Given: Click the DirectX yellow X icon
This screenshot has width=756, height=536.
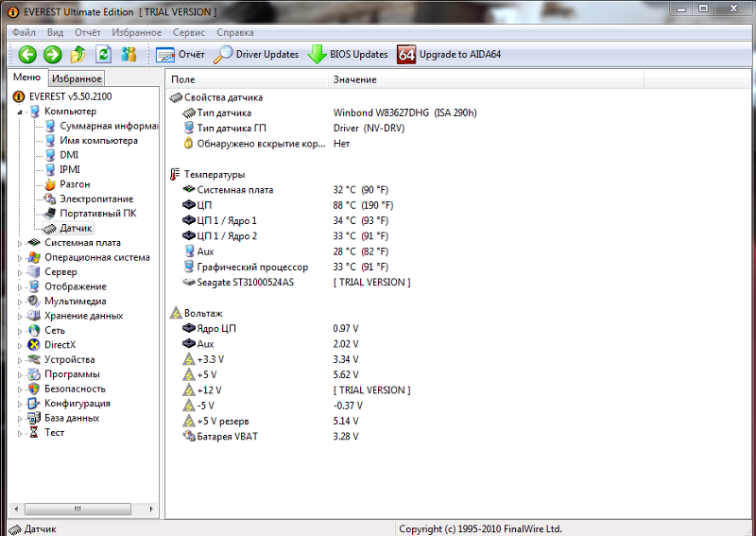Looking at the screenshot, I should [x=34, y=345].
